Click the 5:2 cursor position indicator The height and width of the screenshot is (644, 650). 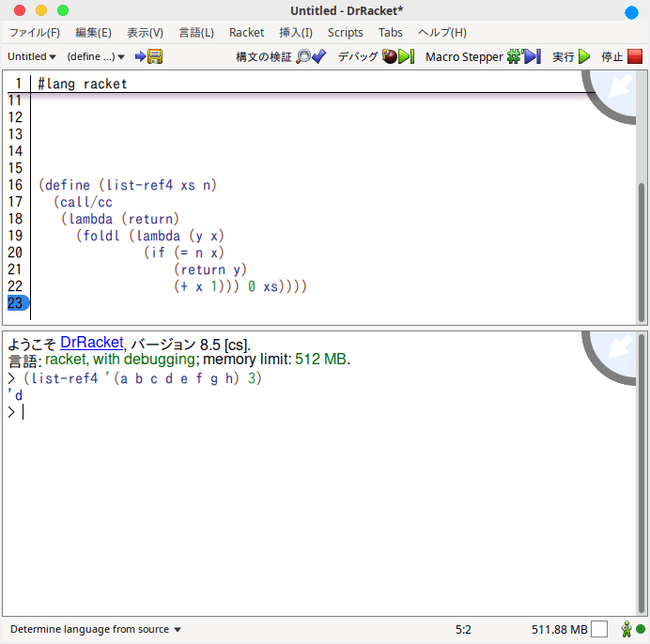[463, 629]
